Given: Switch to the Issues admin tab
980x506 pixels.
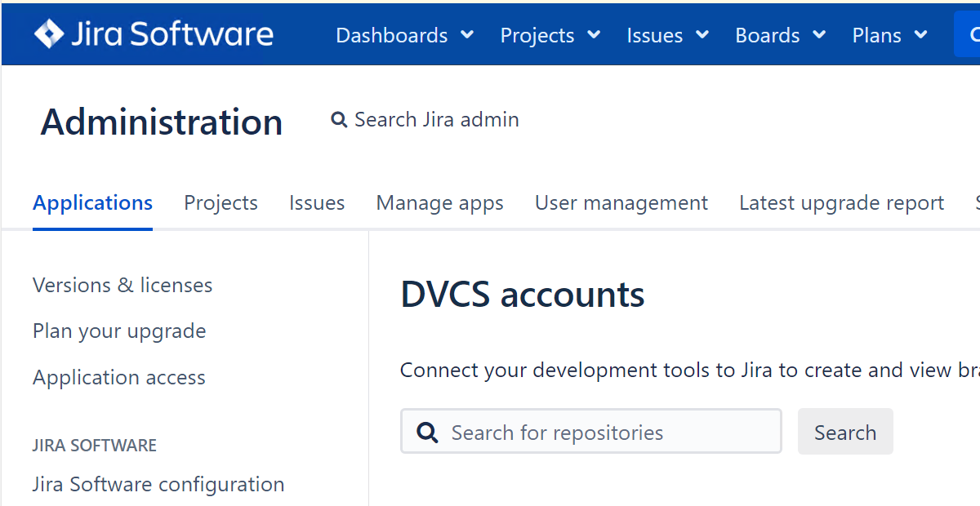Looking at the screenshot, I should [317, 202].
